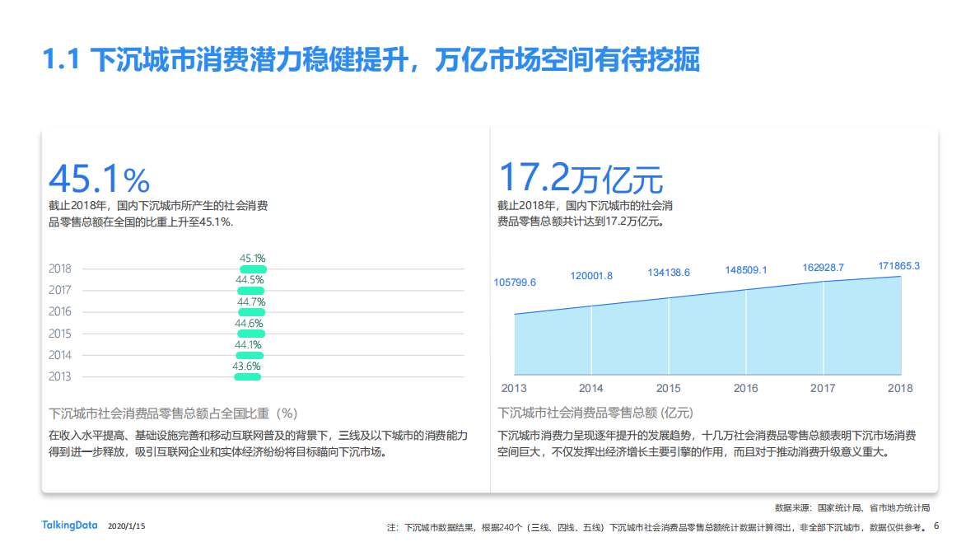This screenshot has width=980, height=551.
Task: Click the 2013 year label under the area chart
Action: click(x=513, y=387)
